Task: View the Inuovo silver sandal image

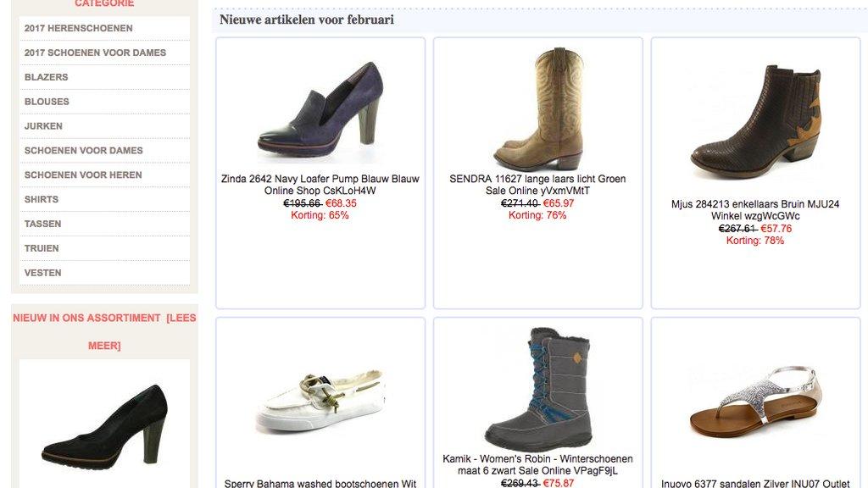Action: tap(755, 402)
